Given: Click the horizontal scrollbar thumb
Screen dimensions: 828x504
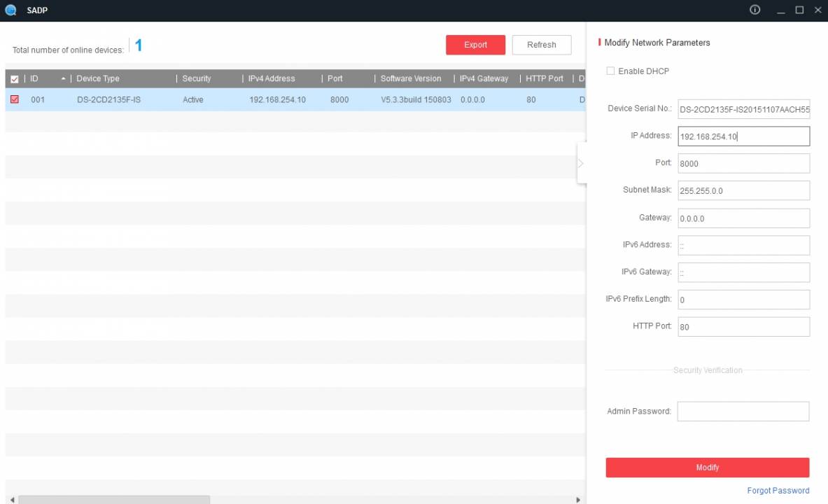Looking at the screenshot, I should click(x=114, y=500).
